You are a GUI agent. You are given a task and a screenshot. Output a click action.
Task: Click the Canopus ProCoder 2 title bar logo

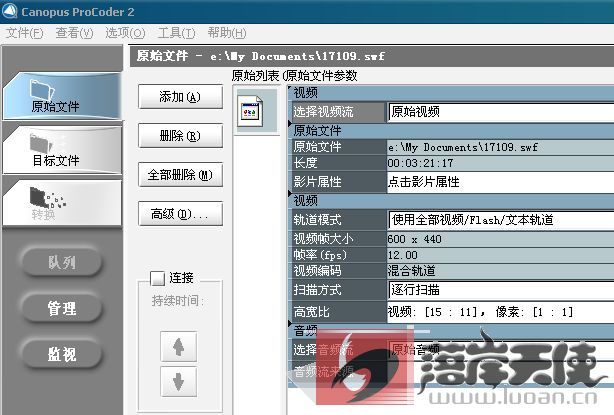click(9, 11)
